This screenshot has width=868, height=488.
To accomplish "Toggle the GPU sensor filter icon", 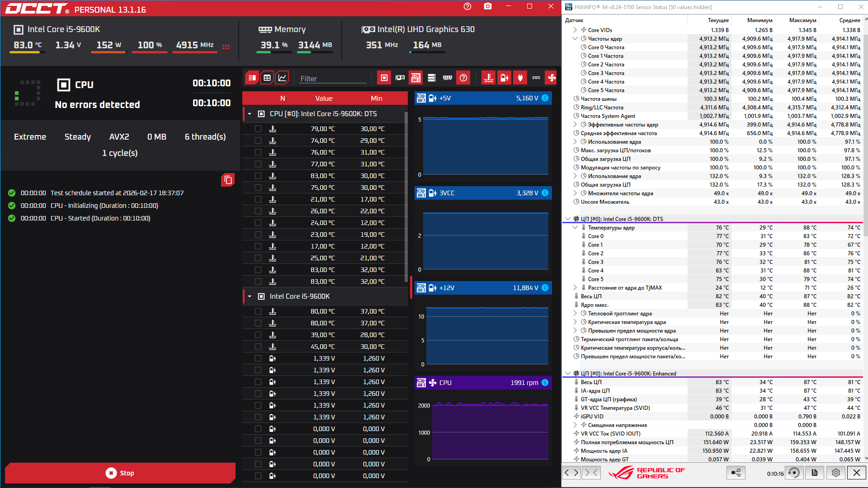I will coord(400,78).
